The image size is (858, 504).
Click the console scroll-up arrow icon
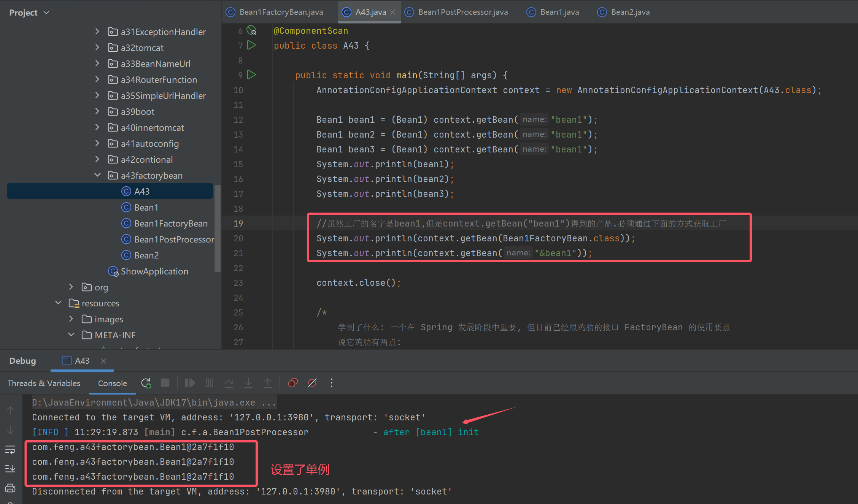10,410
